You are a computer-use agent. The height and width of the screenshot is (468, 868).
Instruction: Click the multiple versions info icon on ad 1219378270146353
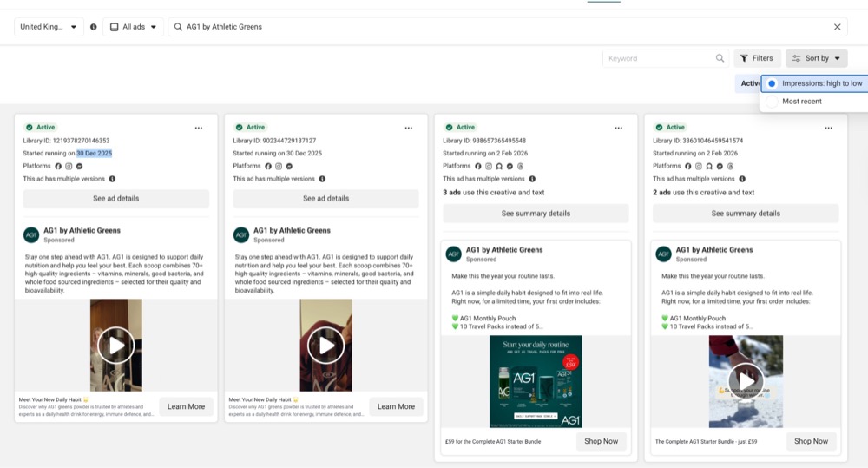112,179
